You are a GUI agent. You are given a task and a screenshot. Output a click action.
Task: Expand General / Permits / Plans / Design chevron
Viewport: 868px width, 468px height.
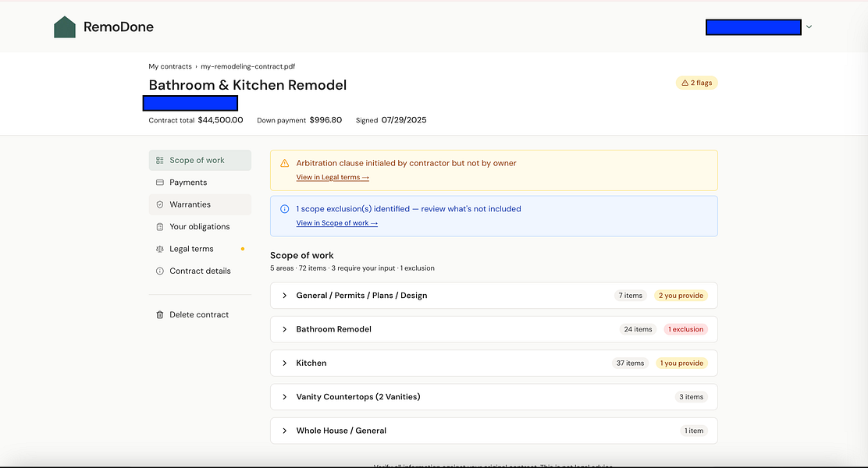(x=285, y=296)
